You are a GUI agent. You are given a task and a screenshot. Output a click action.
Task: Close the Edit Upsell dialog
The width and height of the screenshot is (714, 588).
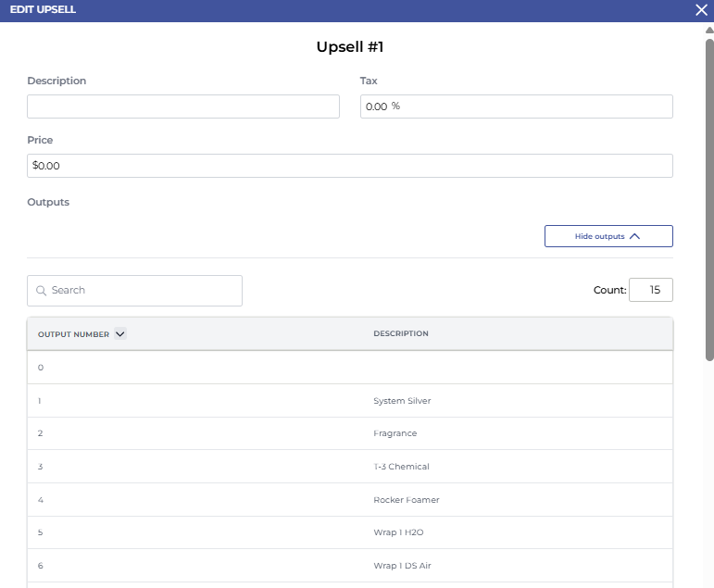pyautogui.click(x=701, y=9)
